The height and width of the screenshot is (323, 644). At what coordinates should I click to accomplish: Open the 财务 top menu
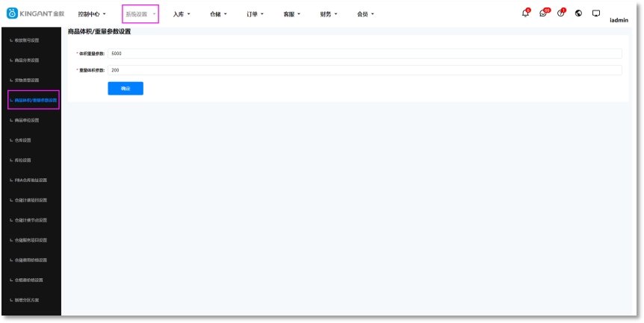329,14
